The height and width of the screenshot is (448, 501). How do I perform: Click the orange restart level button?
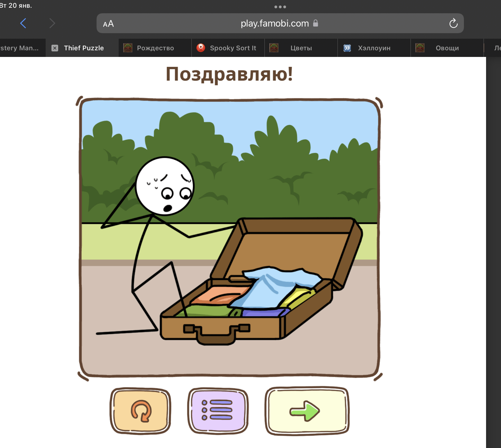[141, 411]
